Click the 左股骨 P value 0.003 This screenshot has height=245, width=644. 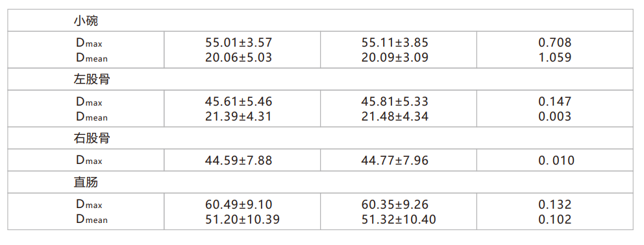tap(555, 117)
